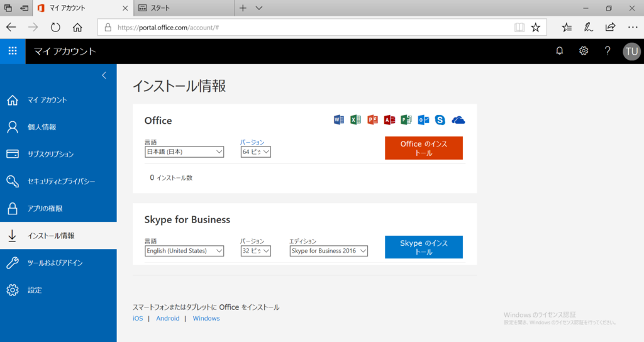Image resolution: width=644 pixels, height=342 pixels.
Task: Add page to favorites star icon
Action: (536, 28)
